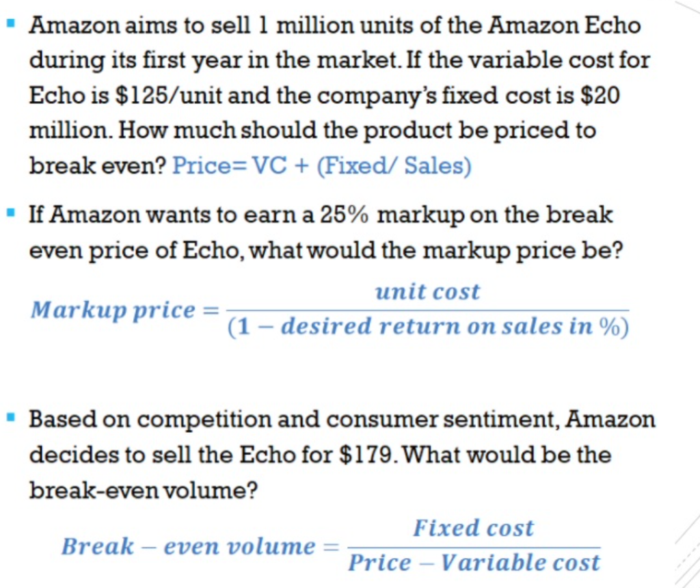Click the '$20' fixed cost figure
Viewport: 700px width, 588px height.
(x=600, y=95)
